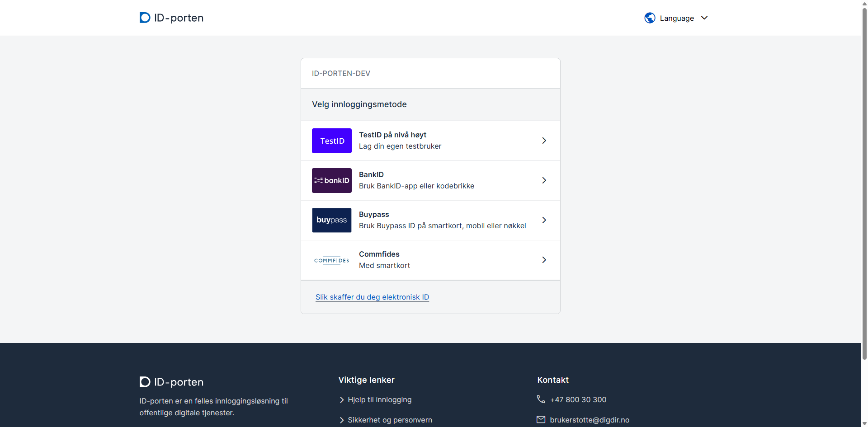Image resolution: width=868 pixels, height=427 pixels.
Task: Click the chevron arrow on the TestID row
Action: pyautogui.click(x=544, y=141)
